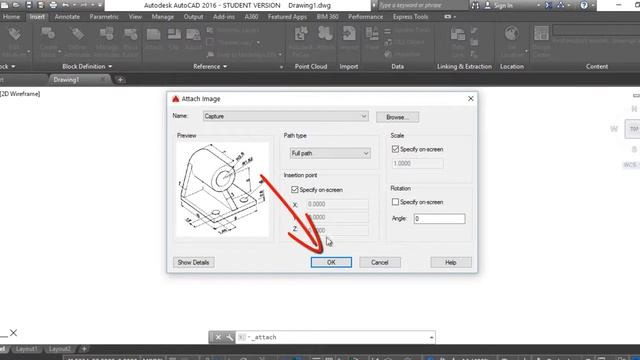The image size is (640, 360).
Task: Switch to the Output ribbon tab
Action: 193,17
